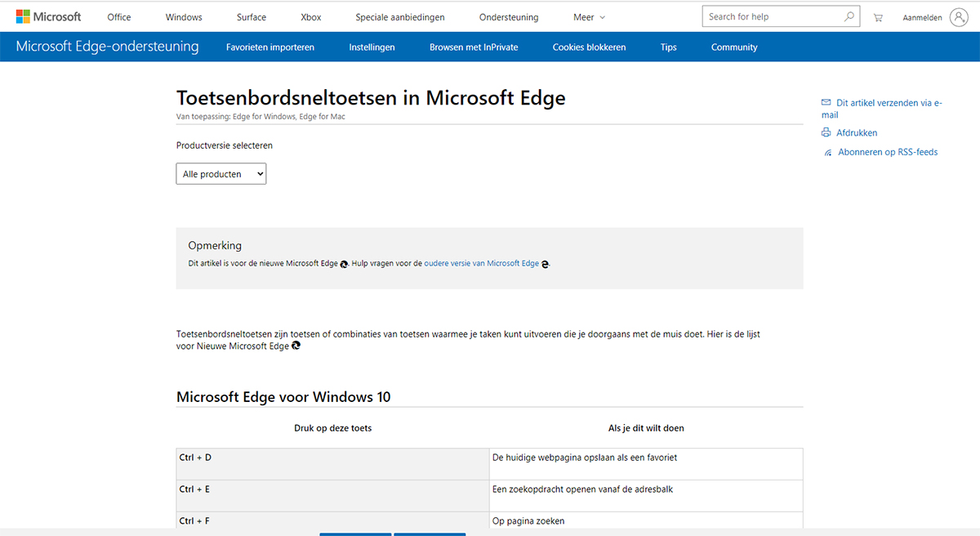The height and width of the screenshot is (536, 980).
Task: Click the 'Microsoft Edge voor Windows 10' heading
Action: (283, 397)
